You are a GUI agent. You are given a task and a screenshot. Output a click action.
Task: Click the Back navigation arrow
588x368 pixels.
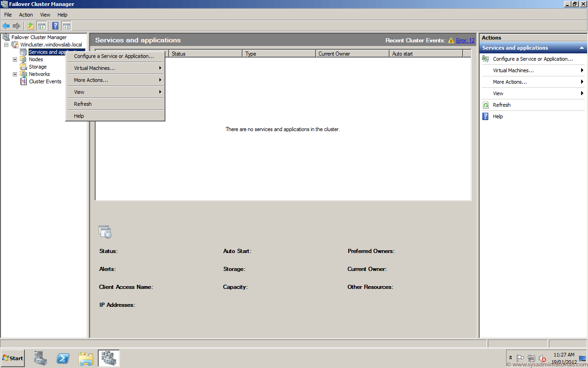(x=6, y=25)
